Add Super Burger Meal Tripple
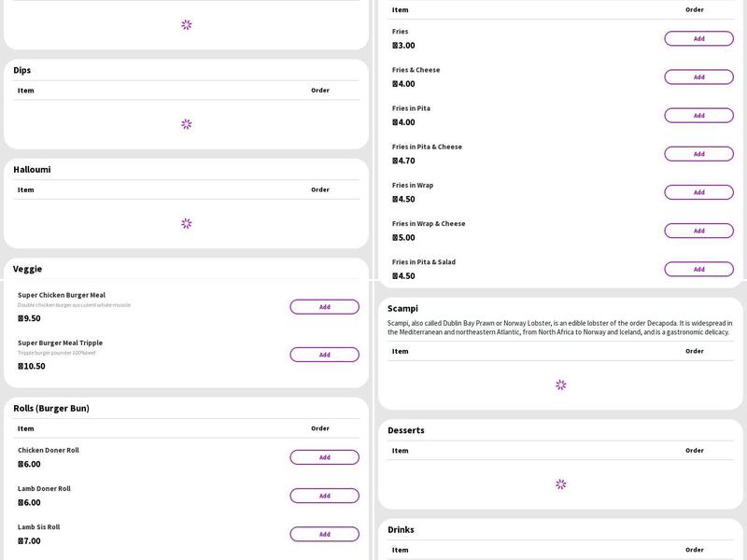Screen dimensions: 747x560 324,355
